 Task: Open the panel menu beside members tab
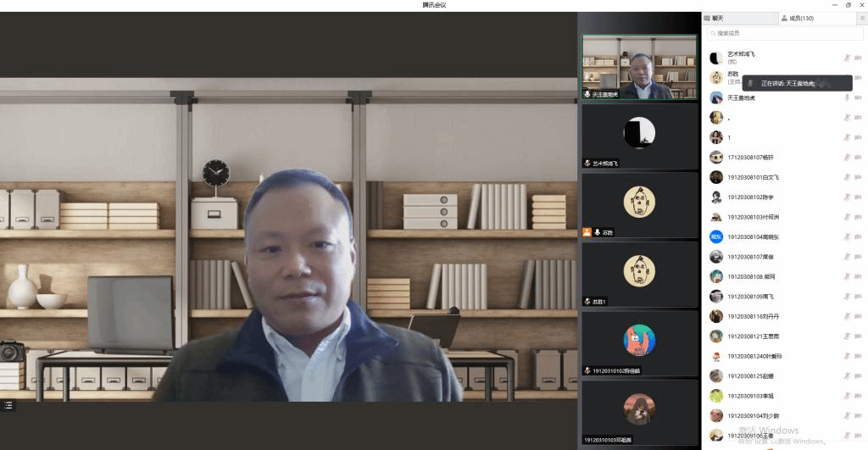(862, 18)
